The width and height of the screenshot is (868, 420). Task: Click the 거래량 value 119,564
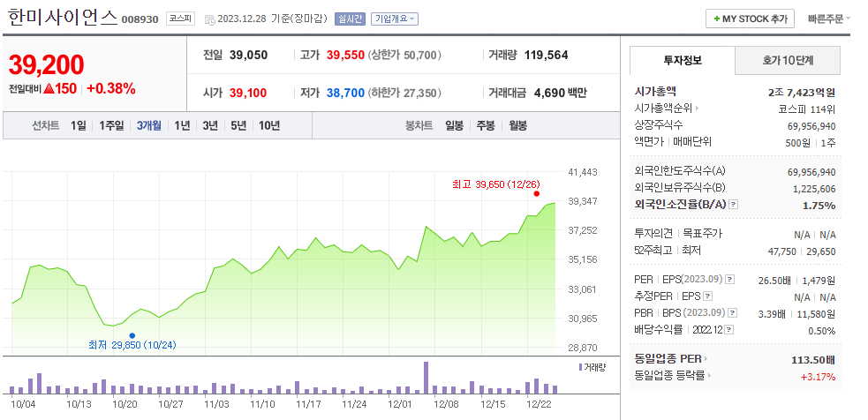coord(546,56)
